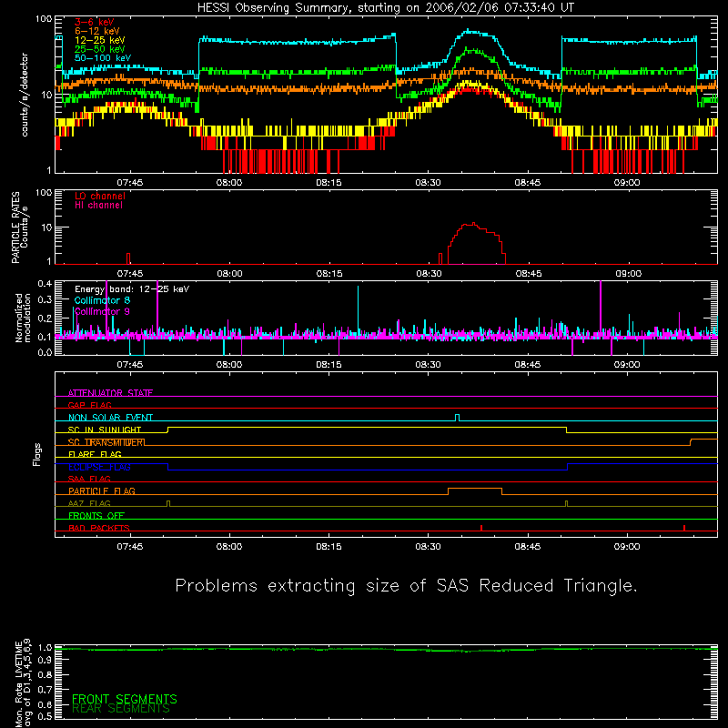Click the PARTICLE FLAG label
Image resolution: width=728 pixels, height=728 pixels.
pyautogui.click(x=102, y=491)
